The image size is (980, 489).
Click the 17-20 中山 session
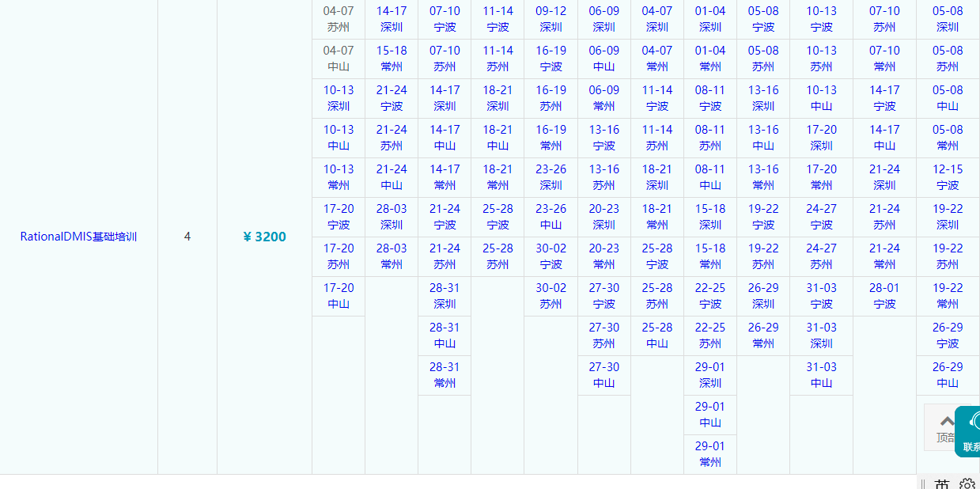(x=338, y=296)
